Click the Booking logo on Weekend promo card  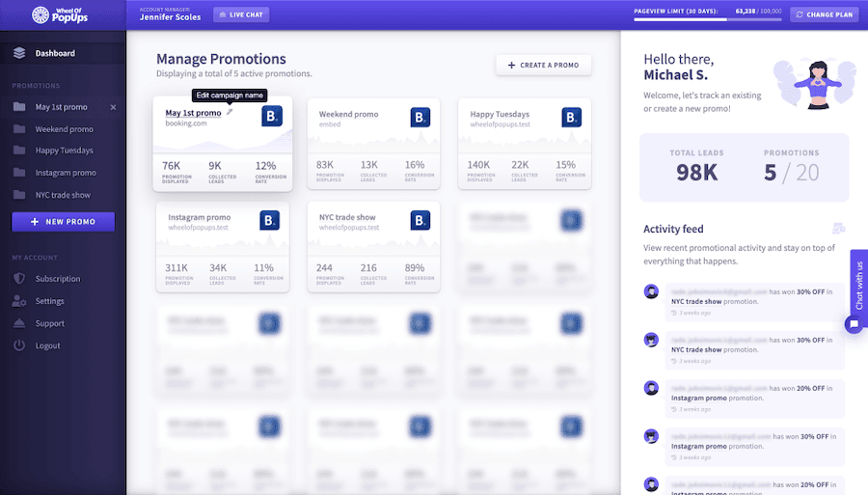pos(420,118)
